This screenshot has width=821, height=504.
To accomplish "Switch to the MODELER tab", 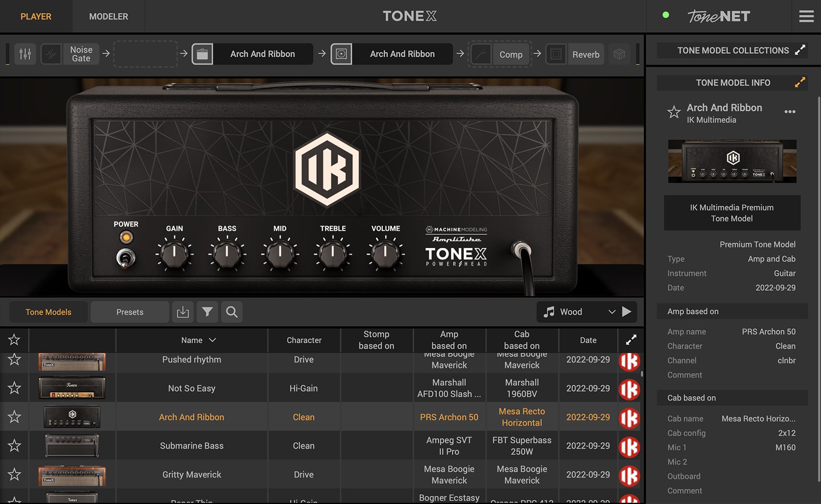I will coord(108,16).
